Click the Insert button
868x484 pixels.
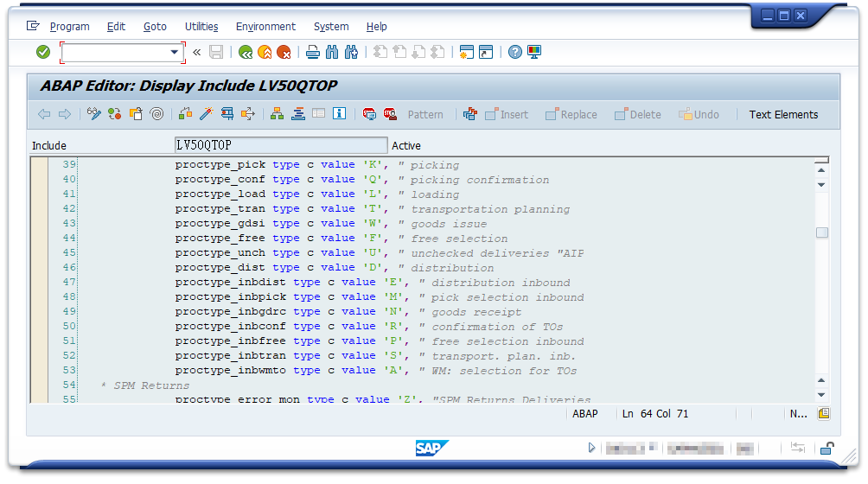507,114
